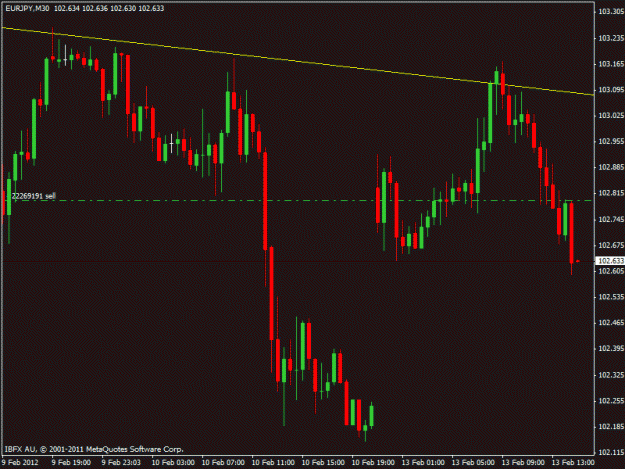
Task: Click the 102.535 price axis label
Action: pos(611,297)
